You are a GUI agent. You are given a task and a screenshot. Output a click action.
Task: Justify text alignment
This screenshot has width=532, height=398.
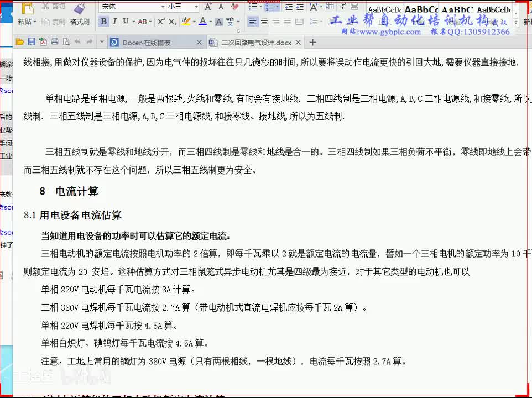(288, 22)
